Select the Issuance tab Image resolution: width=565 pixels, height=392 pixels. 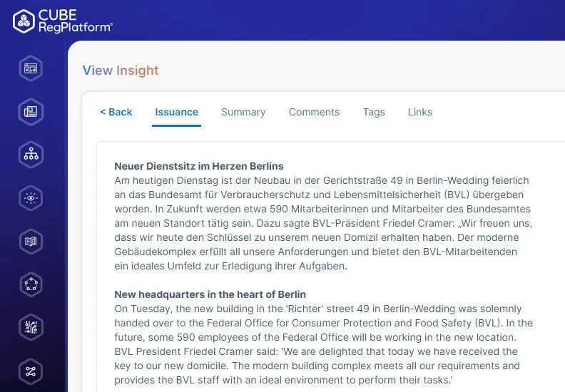(176, 112)
